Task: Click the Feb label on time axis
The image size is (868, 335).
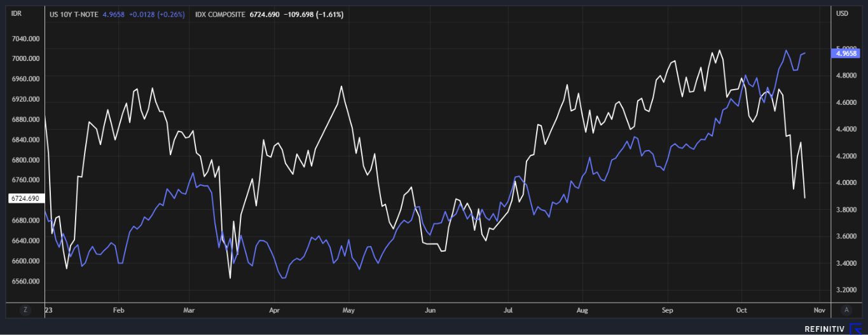Action: coord(118,311)
